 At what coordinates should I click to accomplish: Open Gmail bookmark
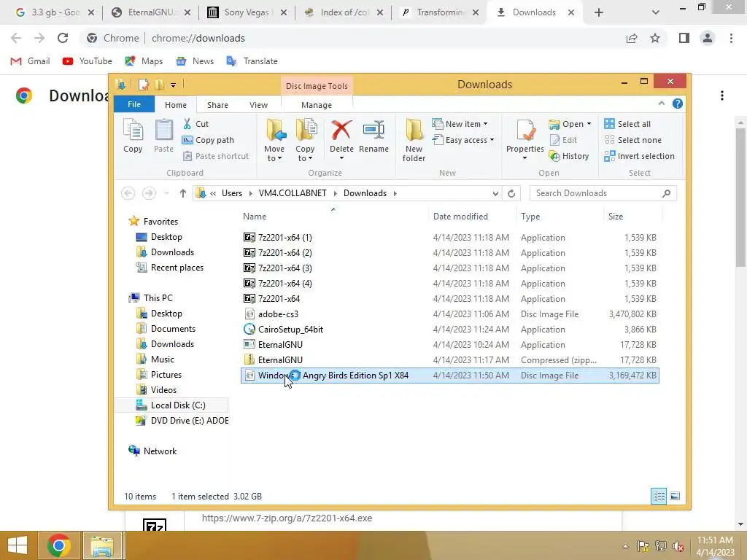click(31, 61)
